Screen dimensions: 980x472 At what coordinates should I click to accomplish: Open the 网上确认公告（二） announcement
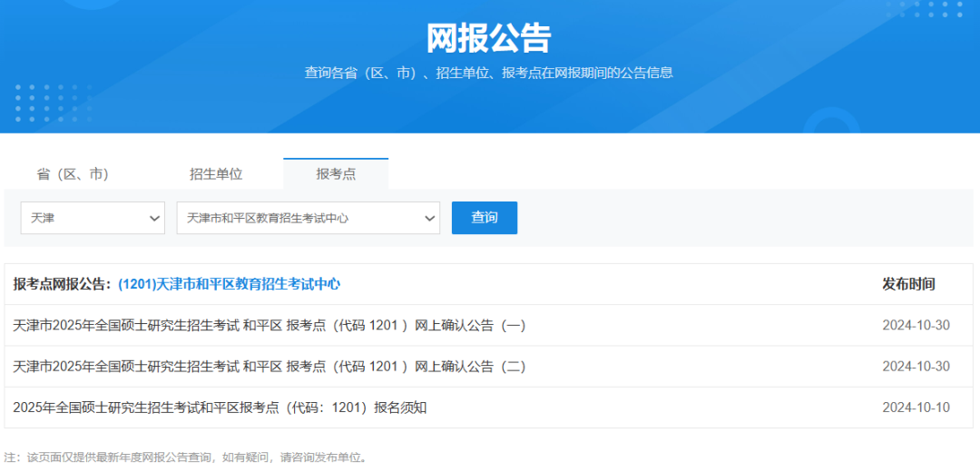click(269, 367)
